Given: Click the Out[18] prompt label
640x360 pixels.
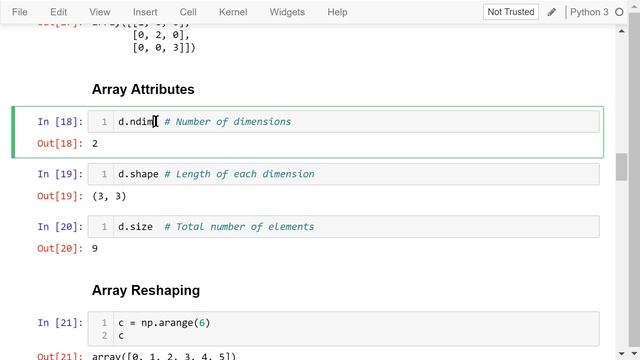Looking at the screenshot, I should 60,144.
